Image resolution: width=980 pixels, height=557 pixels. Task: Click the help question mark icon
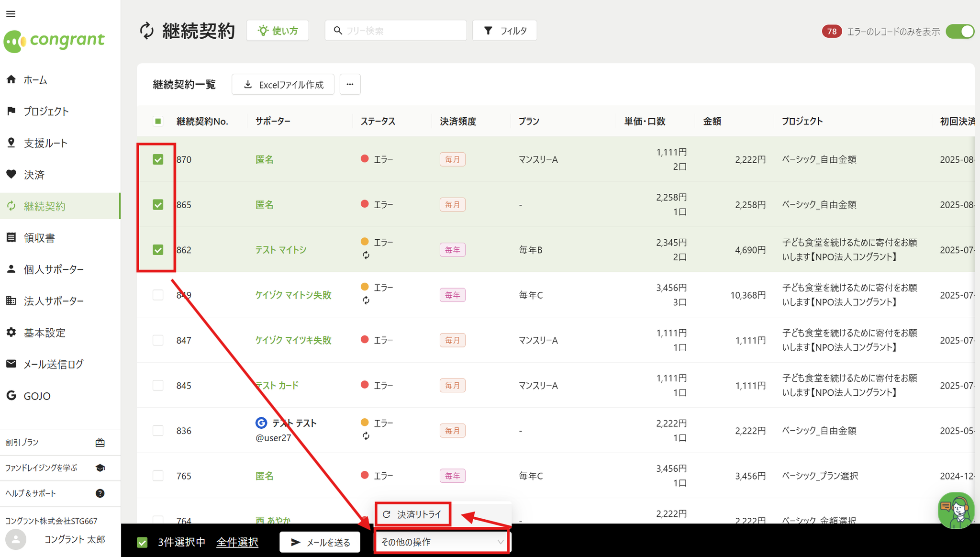(100, 493)
